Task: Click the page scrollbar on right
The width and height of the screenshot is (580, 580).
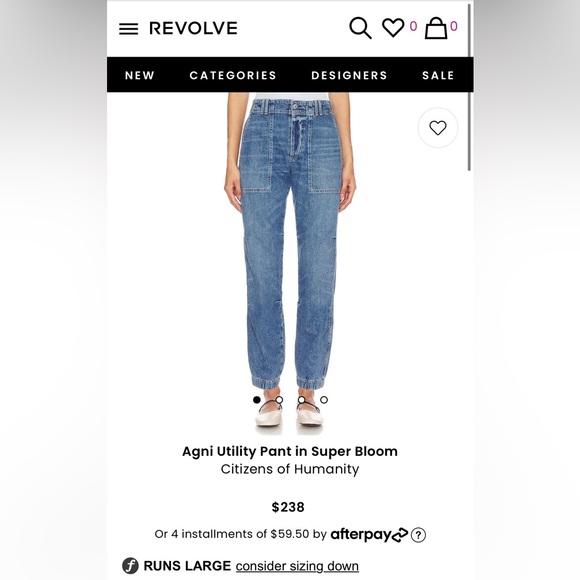Action: tap(469, 87)
